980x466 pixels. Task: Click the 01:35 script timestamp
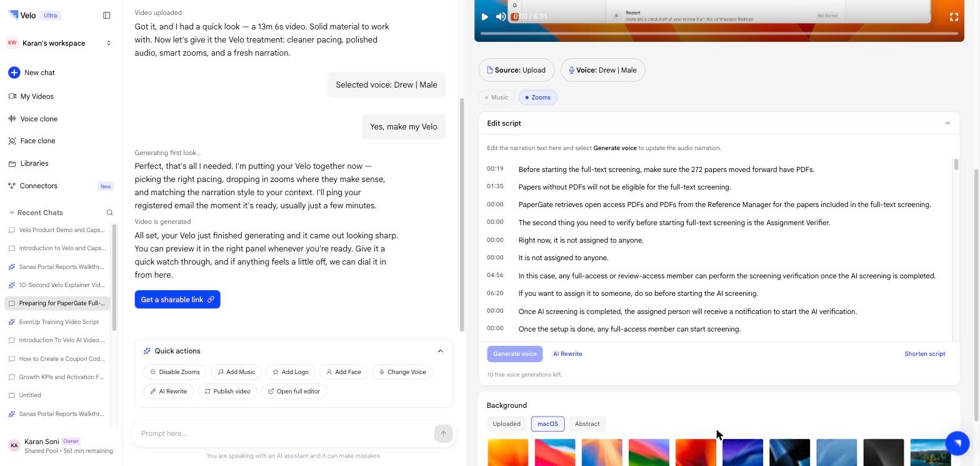(x=495, y=186)
